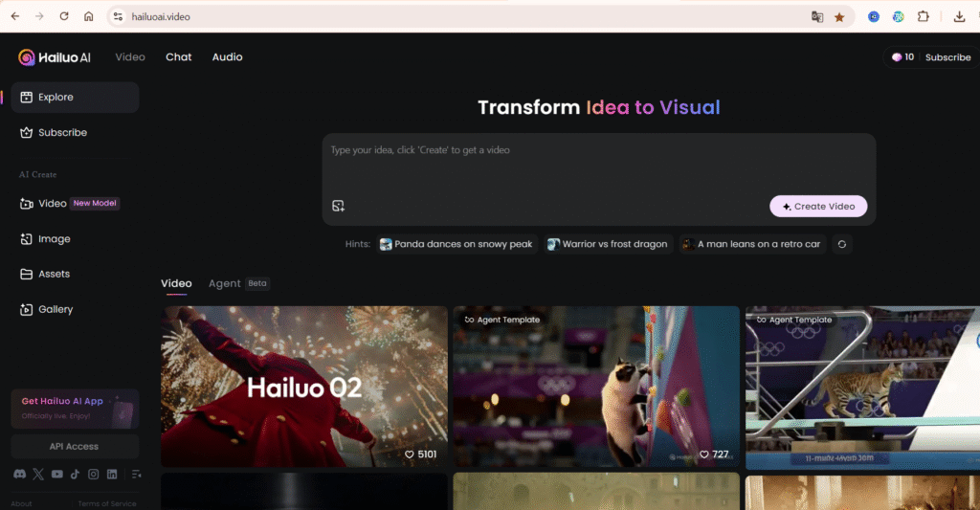
Task: Open browser extensions puzzle icon
Action: 924,17
